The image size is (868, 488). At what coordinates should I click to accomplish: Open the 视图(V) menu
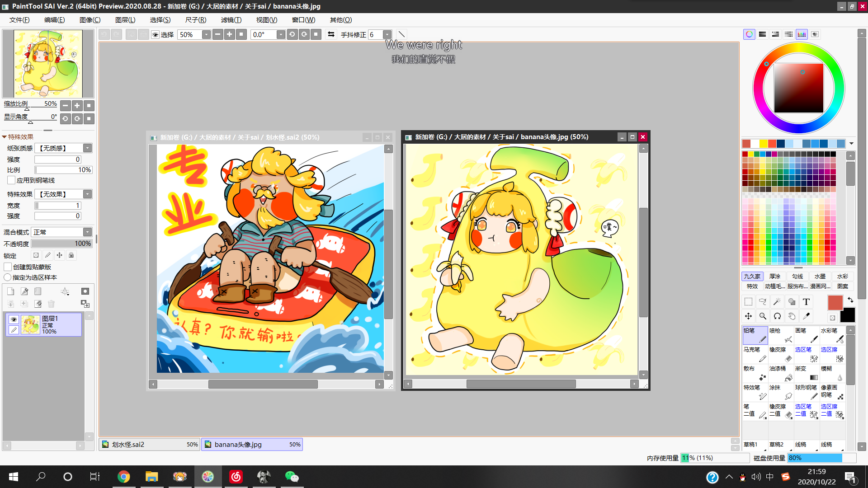267,20
